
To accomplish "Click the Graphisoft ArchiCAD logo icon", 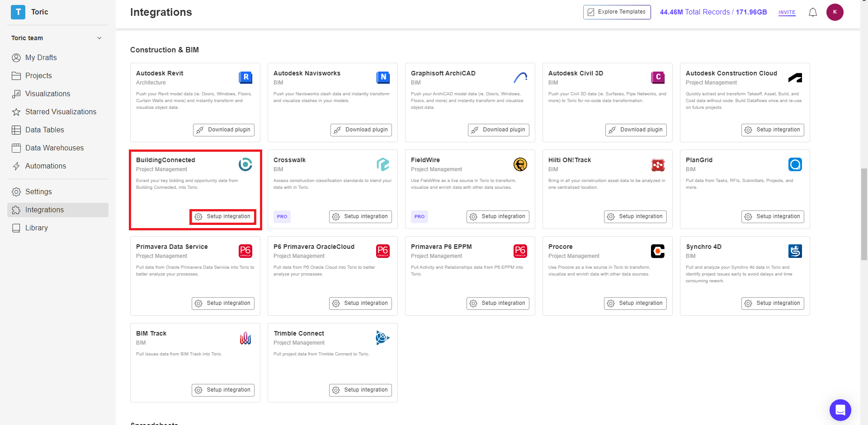I will [520, 78].
